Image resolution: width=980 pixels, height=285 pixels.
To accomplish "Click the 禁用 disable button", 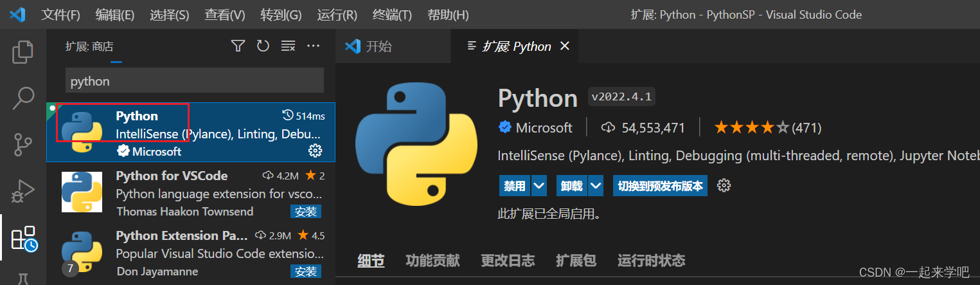I will tap(515, 186).
